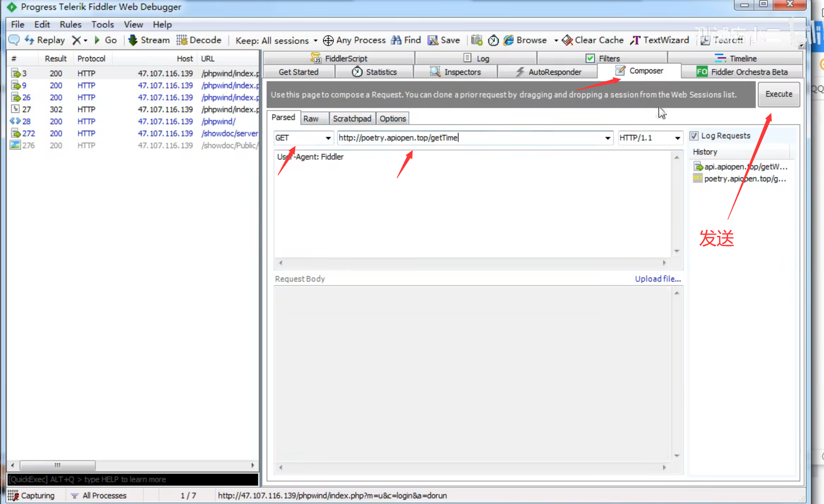
Task: Open the Fiddler Orchestra Beta tab
Action: (742, 72)
